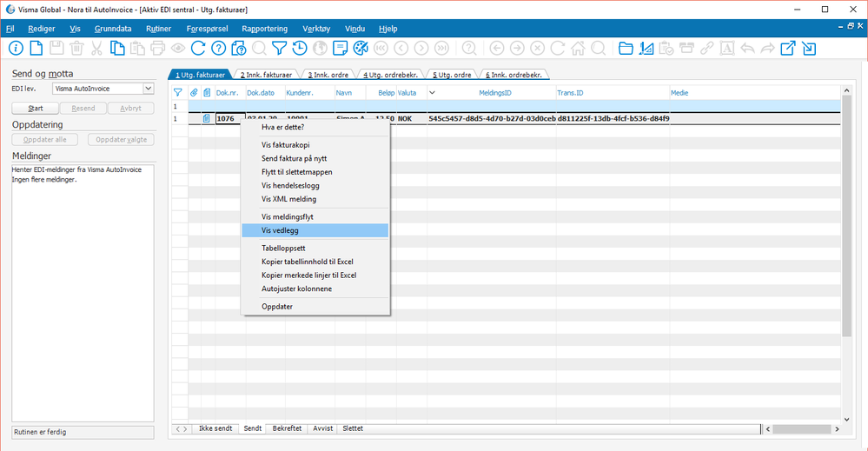
Task: Click the MeldingsID column header
Action: pyautogui.click(x=495, y=93)
